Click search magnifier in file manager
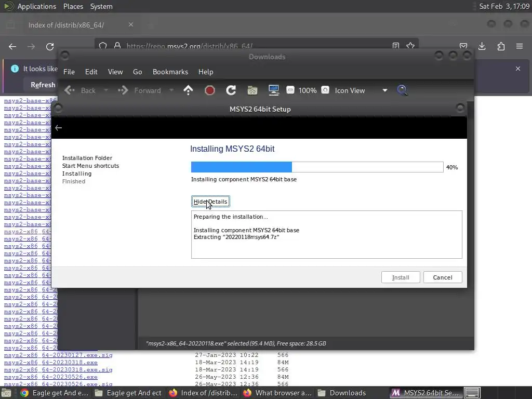 [x=402, y=90]
